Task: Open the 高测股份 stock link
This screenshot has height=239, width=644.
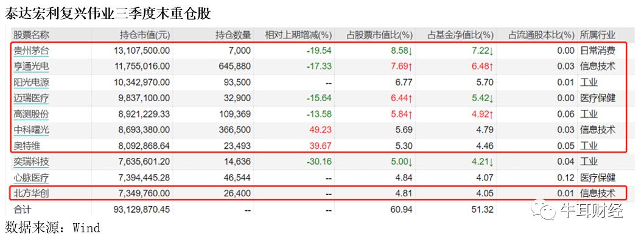Action: [x=31, y=114]
